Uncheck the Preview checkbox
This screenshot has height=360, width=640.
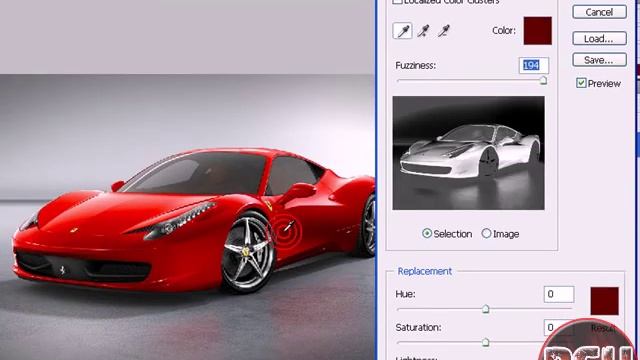[581, 83]
